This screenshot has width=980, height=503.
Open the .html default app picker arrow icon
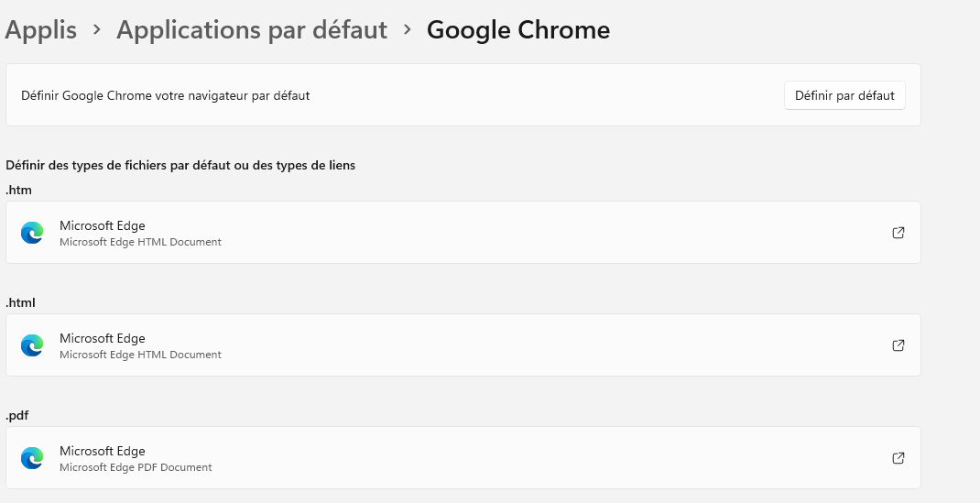898,345
